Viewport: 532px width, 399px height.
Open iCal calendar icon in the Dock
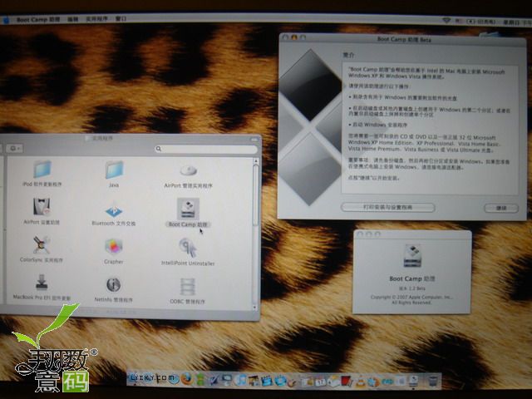[320, 382]
